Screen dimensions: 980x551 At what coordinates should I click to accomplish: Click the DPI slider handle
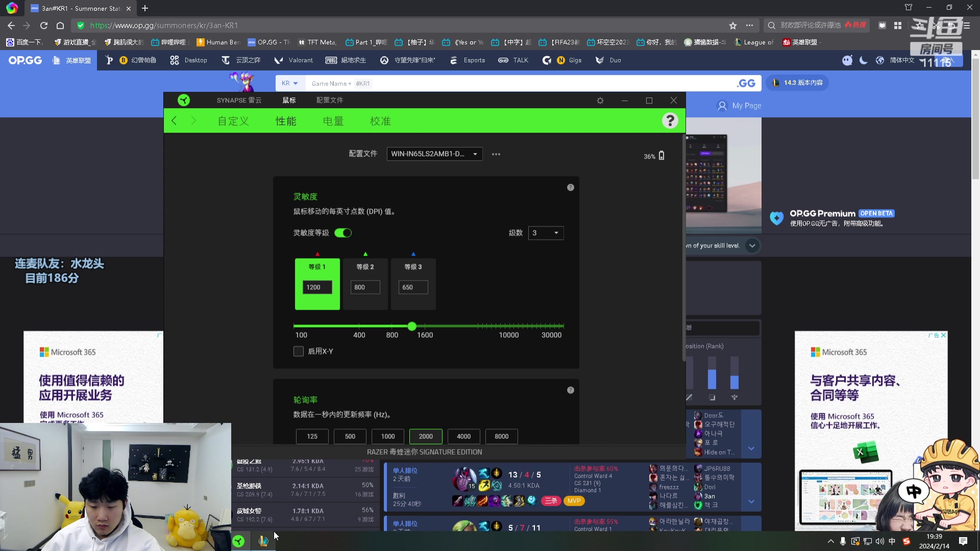pyautogui.click(x=412, y=326)
